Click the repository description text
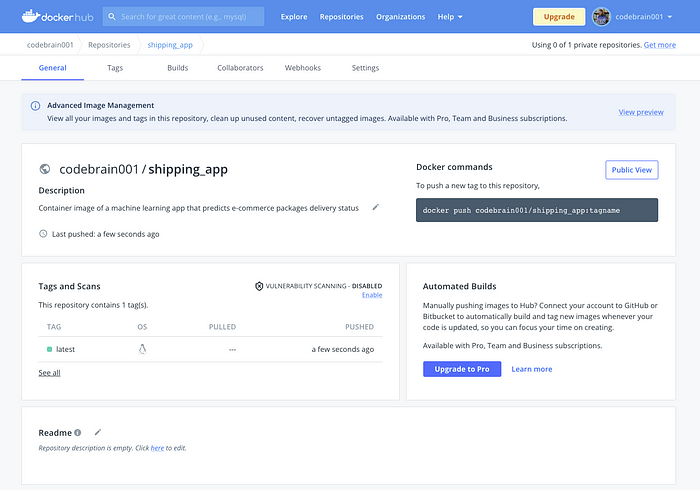Image resolution: width=700 pixels, height=490 pixels. (199, 208)
